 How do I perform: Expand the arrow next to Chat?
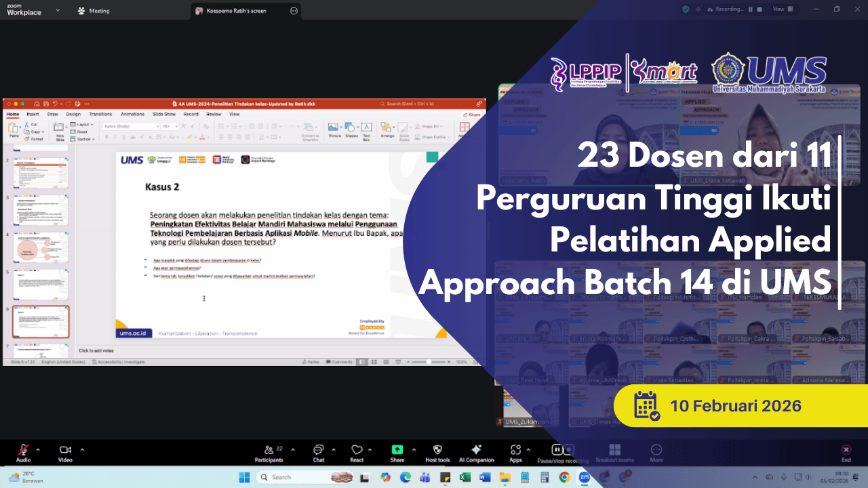tap(333, 449)
